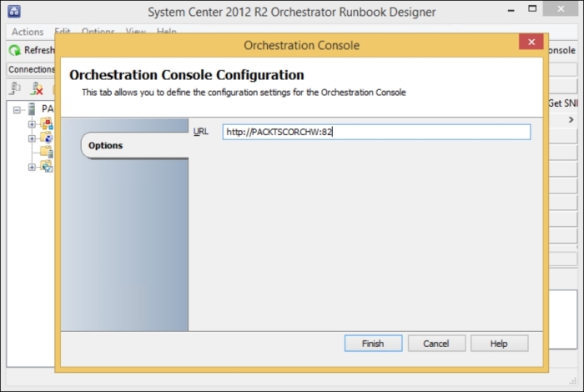Minimize the Runbook Designer window
The height and width of the screenshot is (392, 584).
point(511,10)
